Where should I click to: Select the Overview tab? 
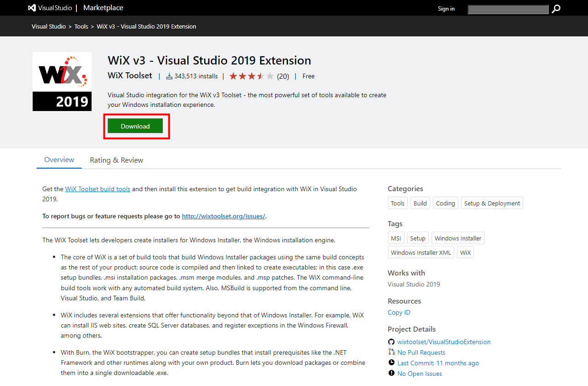59,160
